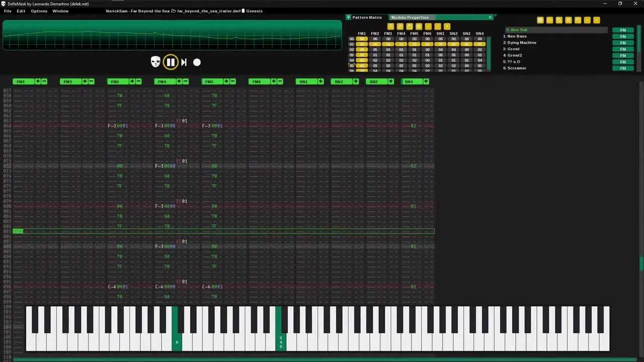The width and height of the screenshot is (644, 362).
Task: Add effect column to FM1 with plus
Action: 38,81
